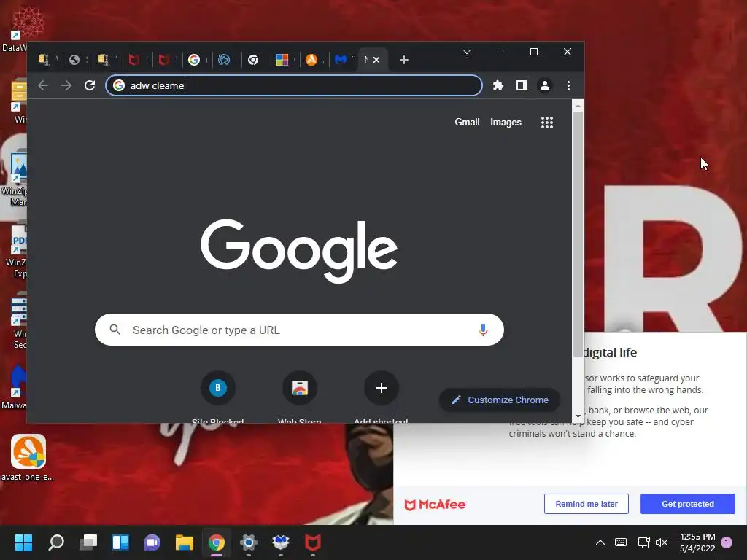Click Get protected in McAfee popup
Screen dimensions: 747x560
pyautogui.click(x=687, y=504)
